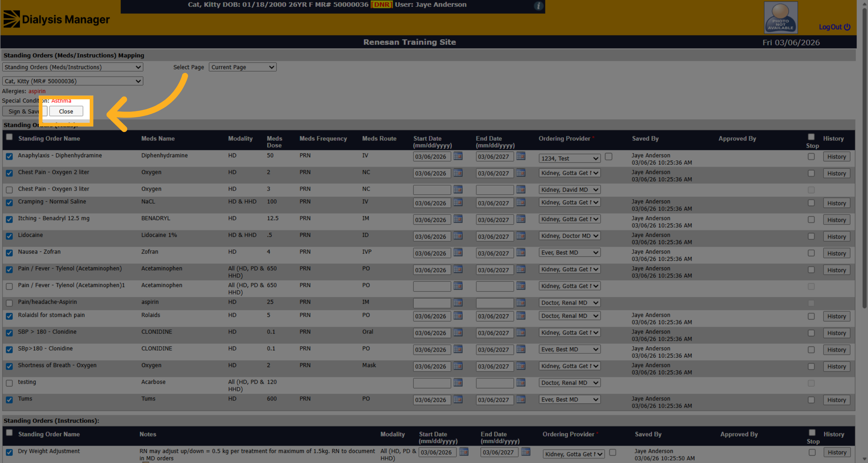Open calendar for Anaphylaxis start date
This screenshot has width=868, height=463.
(458, 156)
